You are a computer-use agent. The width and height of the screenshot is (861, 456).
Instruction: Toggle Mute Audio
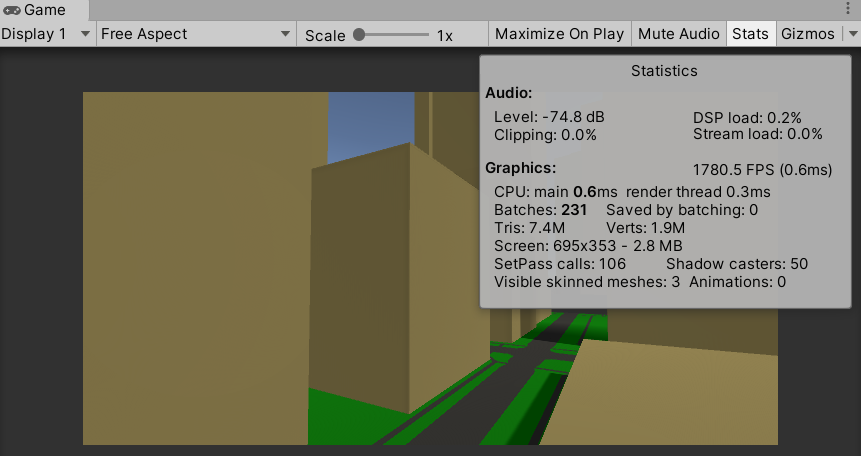click(679, 34)
